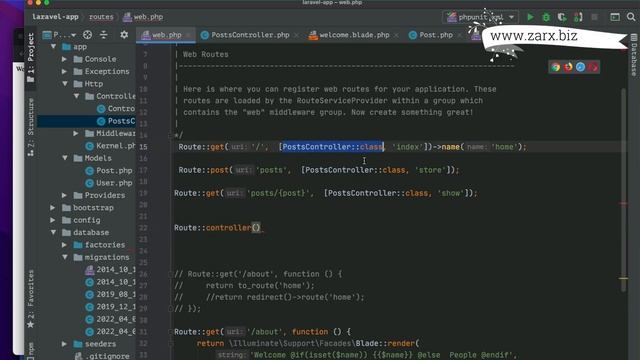This screenshot has height=360, width=640.
Task: Run with coverage icon in toolbar
Action: [x=562, y=17]
